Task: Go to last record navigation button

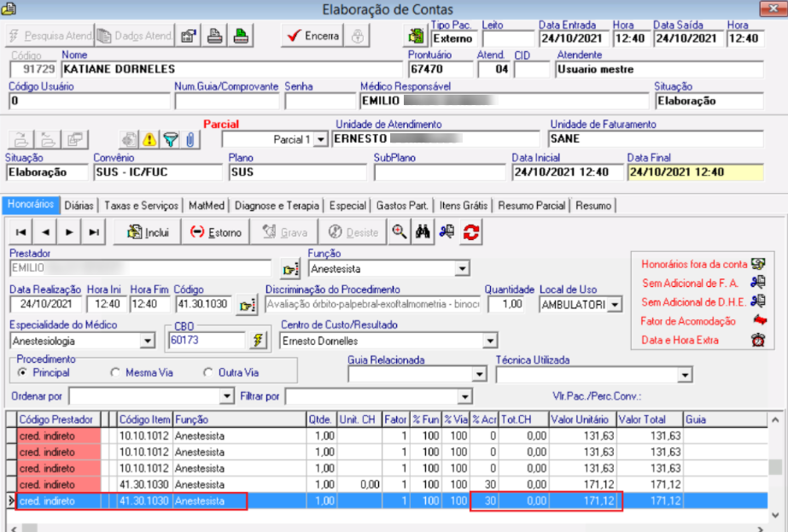Action: pyautogui.click(x=93, y=231)
